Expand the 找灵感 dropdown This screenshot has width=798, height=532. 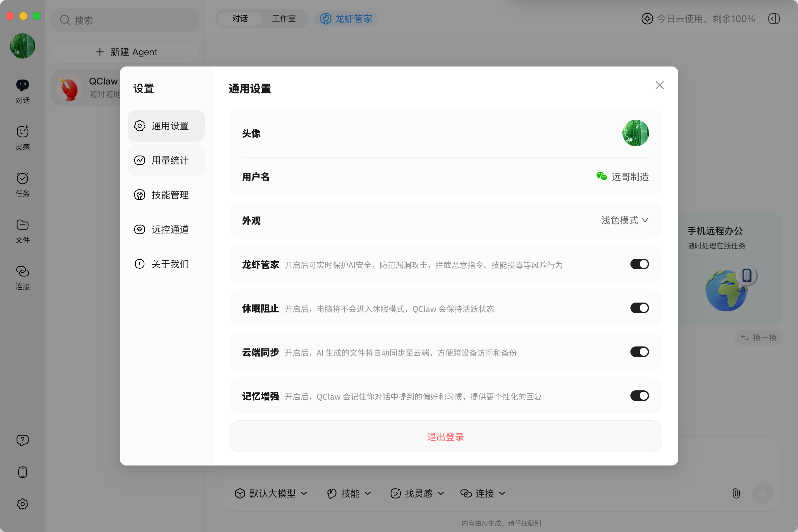point(417,493)
